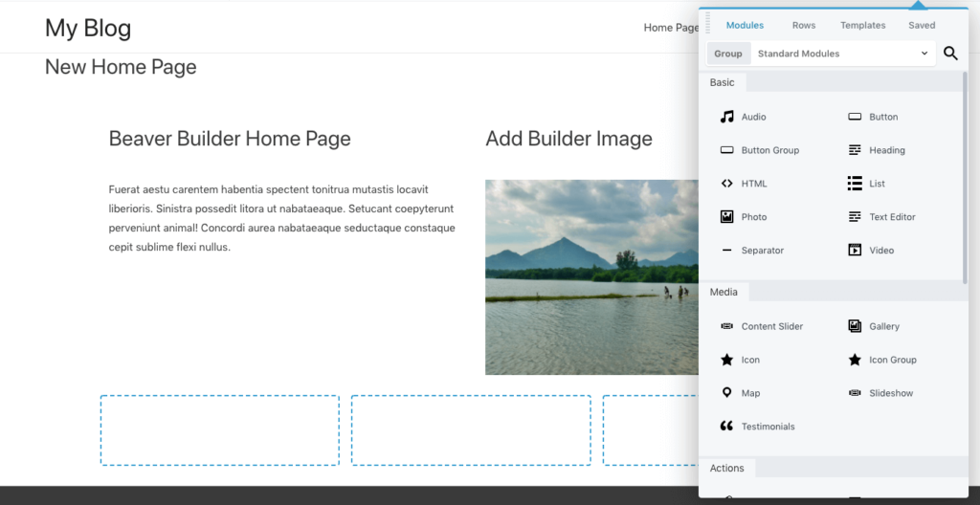Pick the Map pin icon

coord(726,393)
